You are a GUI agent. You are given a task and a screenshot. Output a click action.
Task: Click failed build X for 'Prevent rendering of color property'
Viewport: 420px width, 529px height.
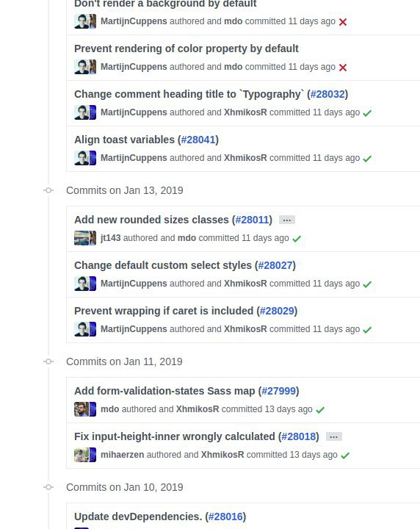pyautogui.click(x=343, y=68)
